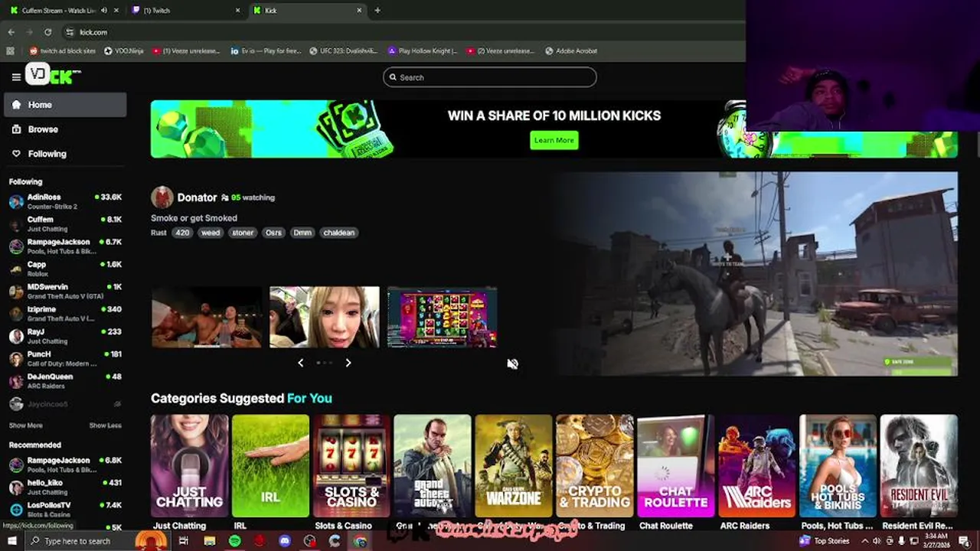Open the Chat Roulette category card
Image resolution: width=980 pixels, height=551 pixels.
pos(676,466)
